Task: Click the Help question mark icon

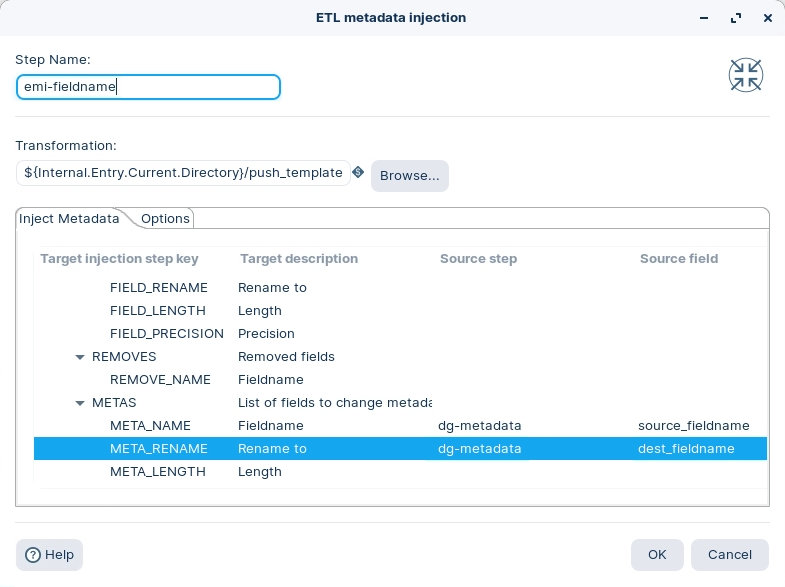Action: click(x=33, y=554)
